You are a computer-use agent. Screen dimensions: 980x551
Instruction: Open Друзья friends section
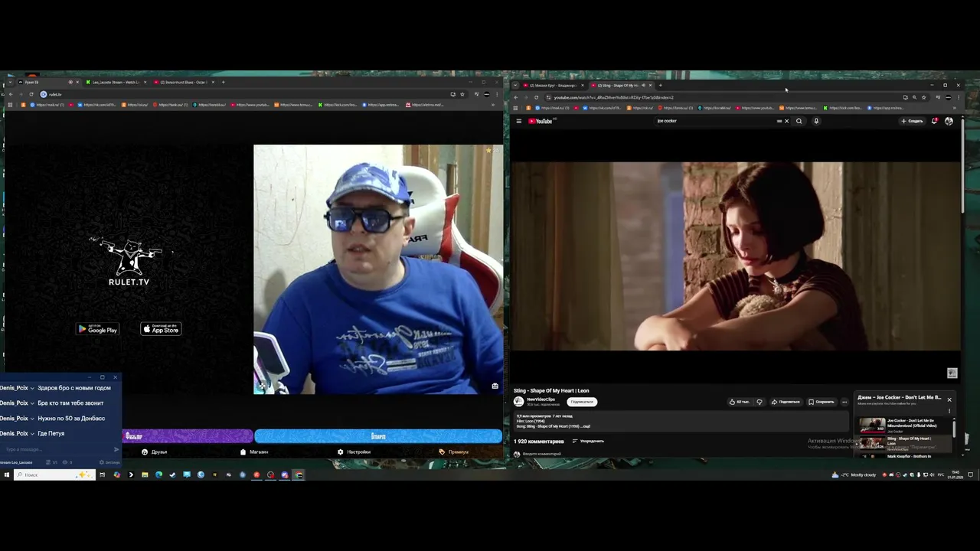tap(154, 452)
